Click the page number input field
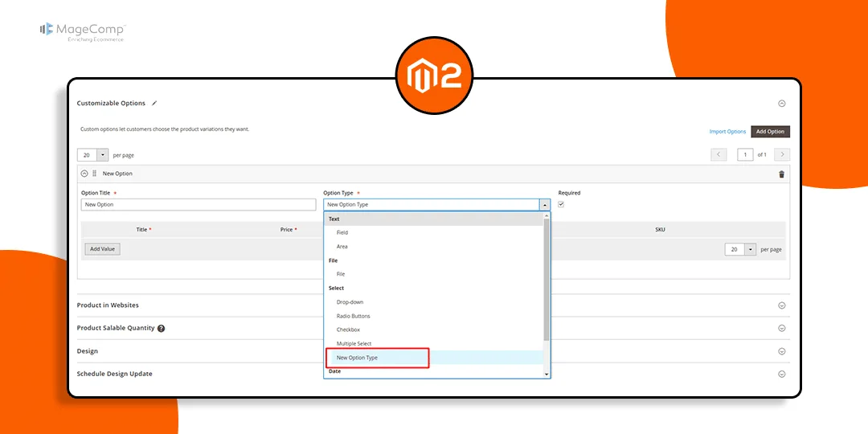Screen dimensions: 868x434 tap(745, 155)
